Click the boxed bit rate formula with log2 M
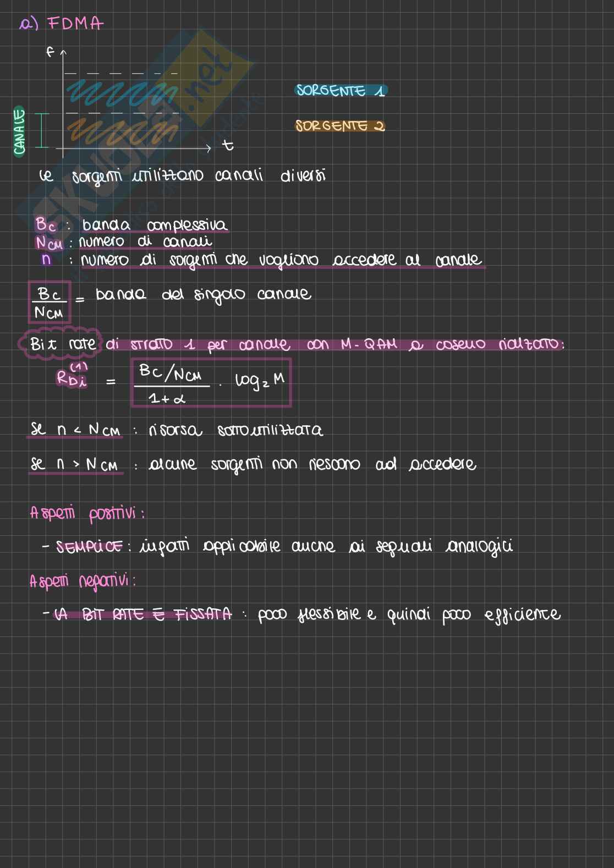 211,383
